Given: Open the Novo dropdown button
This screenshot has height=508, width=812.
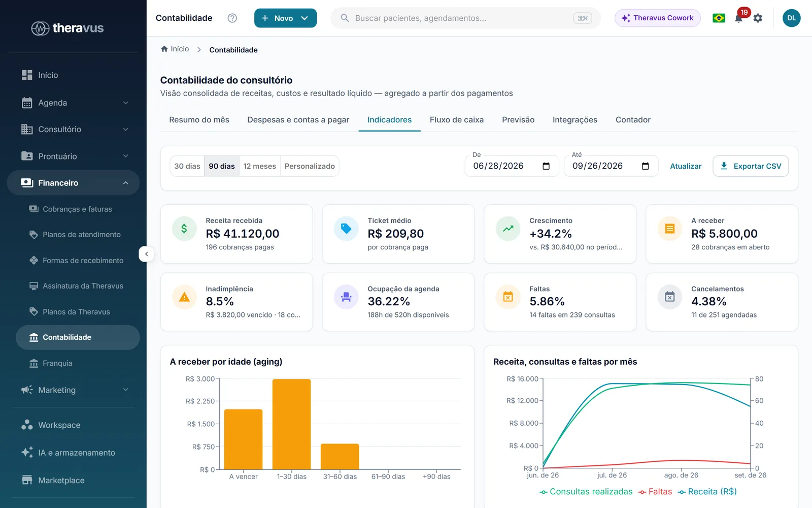Looking at the screenshot, I should (x=285, y=18).
